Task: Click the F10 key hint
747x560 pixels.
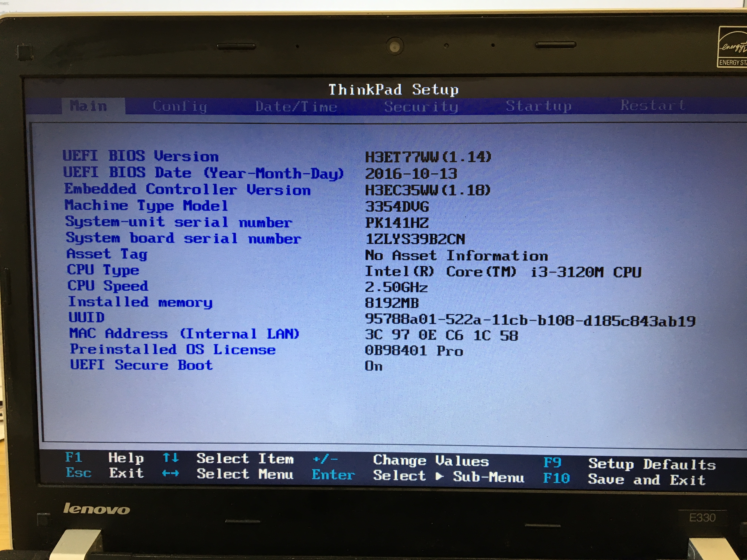Action: (x=557, y=478)
